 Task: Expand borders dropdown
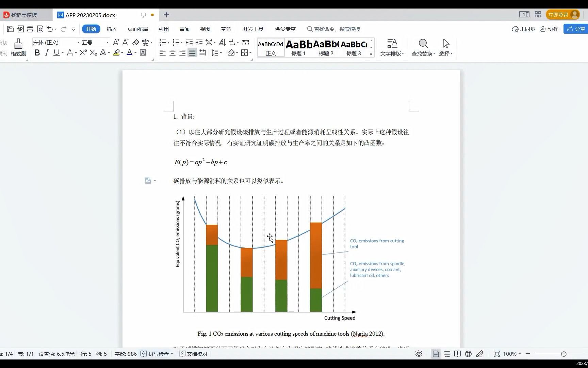(250, 53)
